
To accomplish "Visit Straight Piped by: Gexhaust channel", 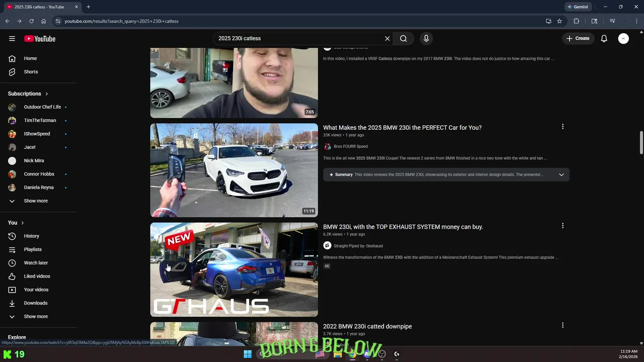I will click(358, 246).
